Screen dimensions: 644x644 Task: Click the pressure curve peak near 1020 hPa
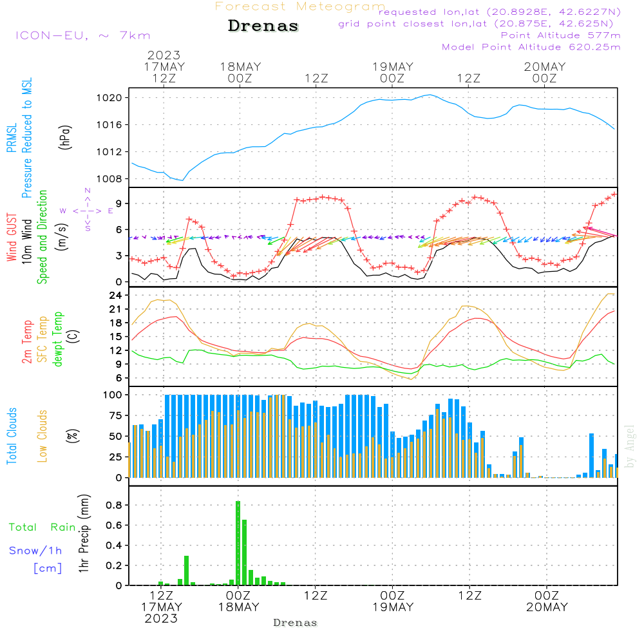point(430,95)
